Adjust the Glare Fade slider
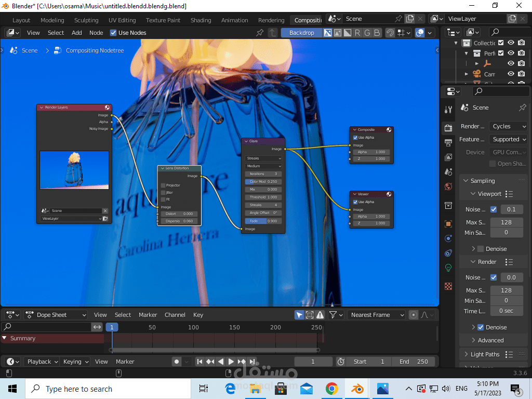The image size is (532, 399). pyautogui.click(x=263, y=221)
